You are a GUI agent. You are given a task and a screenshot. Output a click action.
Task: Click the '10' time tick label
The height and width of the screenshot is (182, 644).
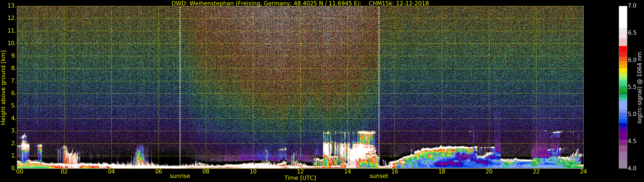point(253,172)
